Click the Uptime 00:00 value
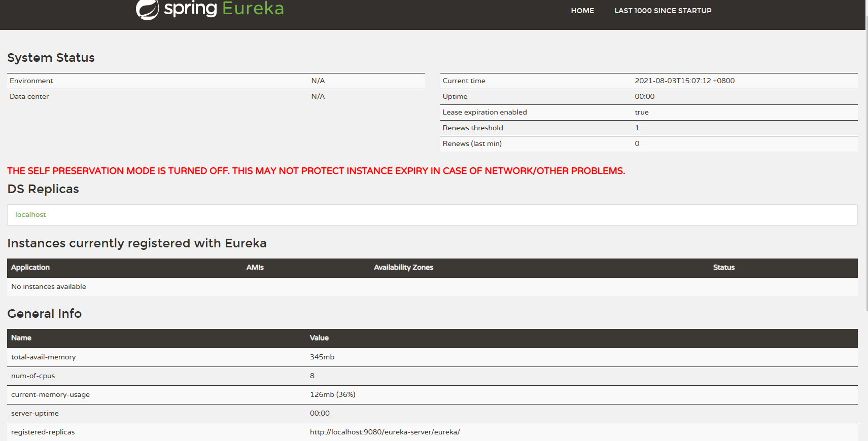 644,96
